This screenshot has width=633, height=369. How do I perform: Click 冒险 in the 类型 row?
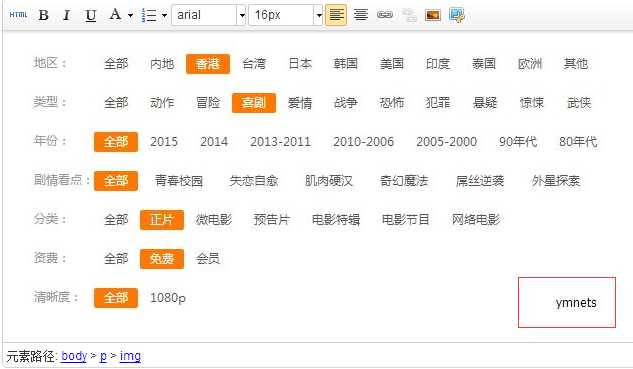point(208,103)
